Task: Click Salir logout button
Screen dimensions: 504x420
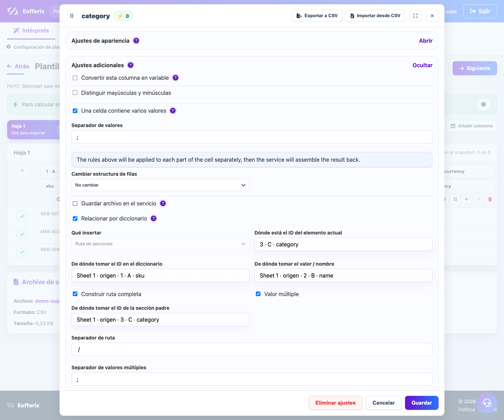Action: click(x=480, y=11)
